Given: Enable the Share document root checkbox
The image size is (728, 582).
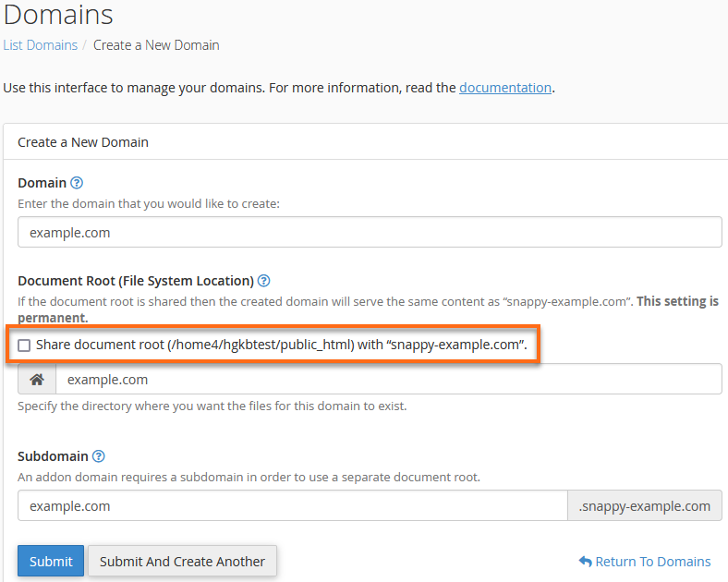Looking at the screenshot, I should tap(24, 346).
